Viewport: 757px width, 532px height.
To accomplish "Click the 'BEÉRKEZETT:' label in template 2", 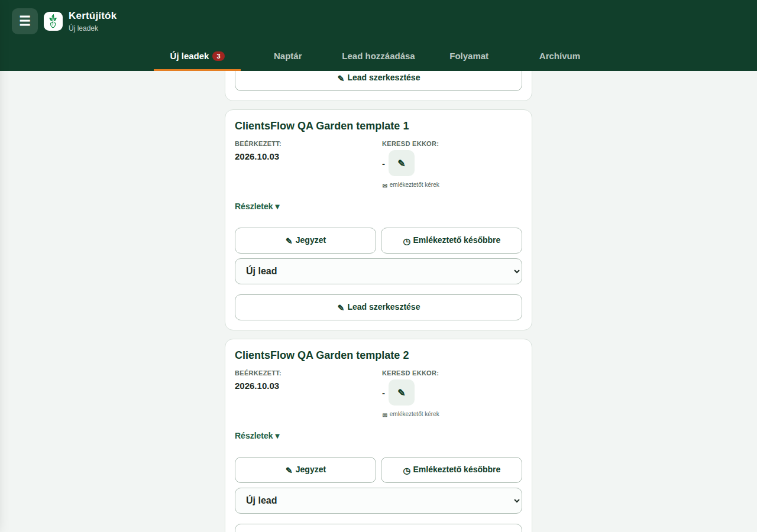I will tap(258, 373).
